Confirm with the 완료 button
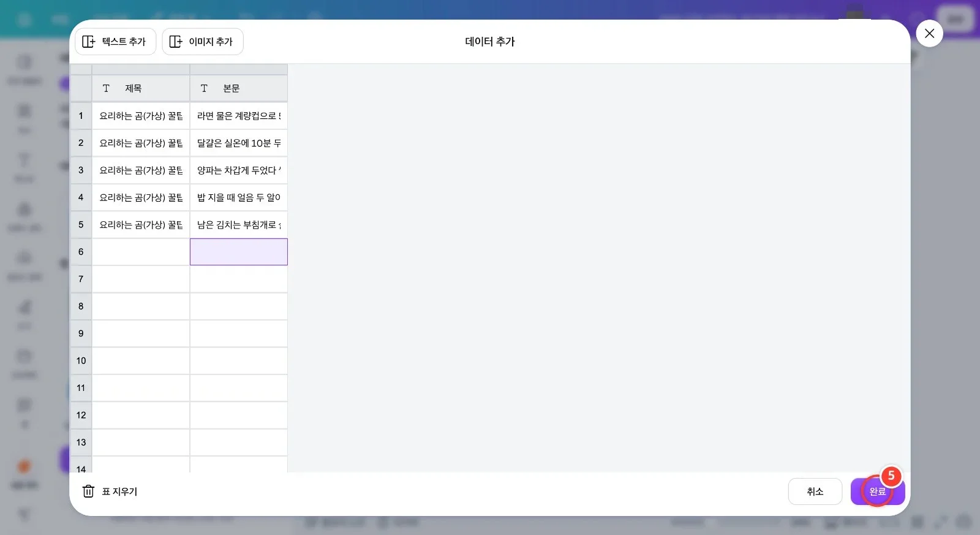 [878, 491]
